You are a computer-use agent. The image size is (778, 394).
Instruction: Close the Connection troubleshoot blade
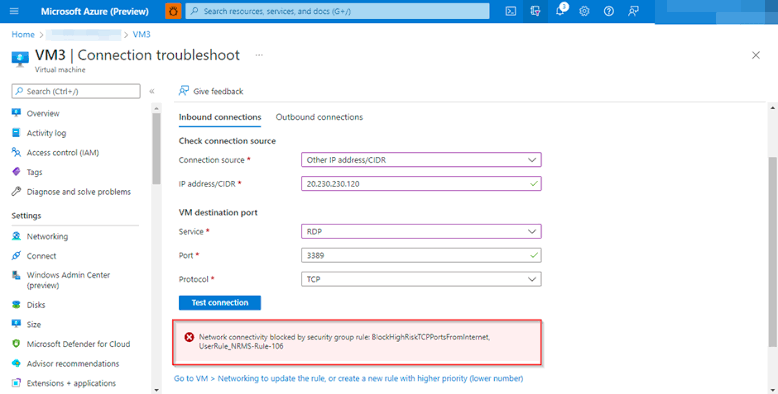(756, 55)
